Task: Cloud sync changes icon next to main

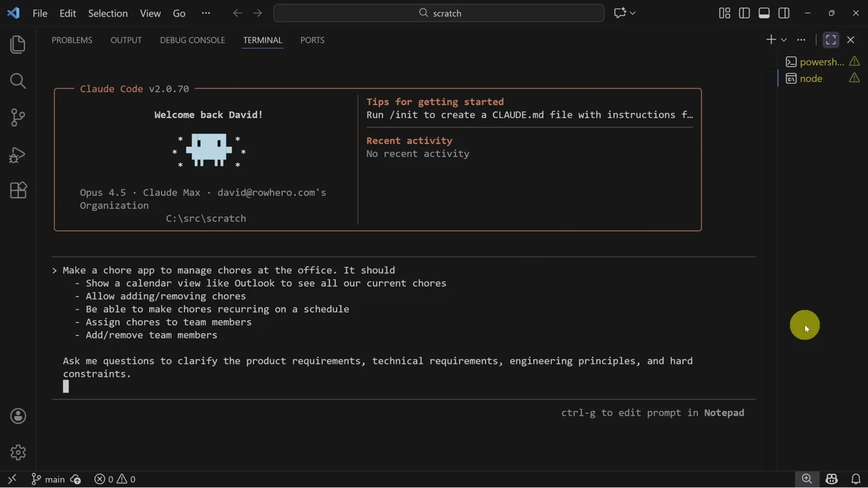Action: tap(76, 479)
